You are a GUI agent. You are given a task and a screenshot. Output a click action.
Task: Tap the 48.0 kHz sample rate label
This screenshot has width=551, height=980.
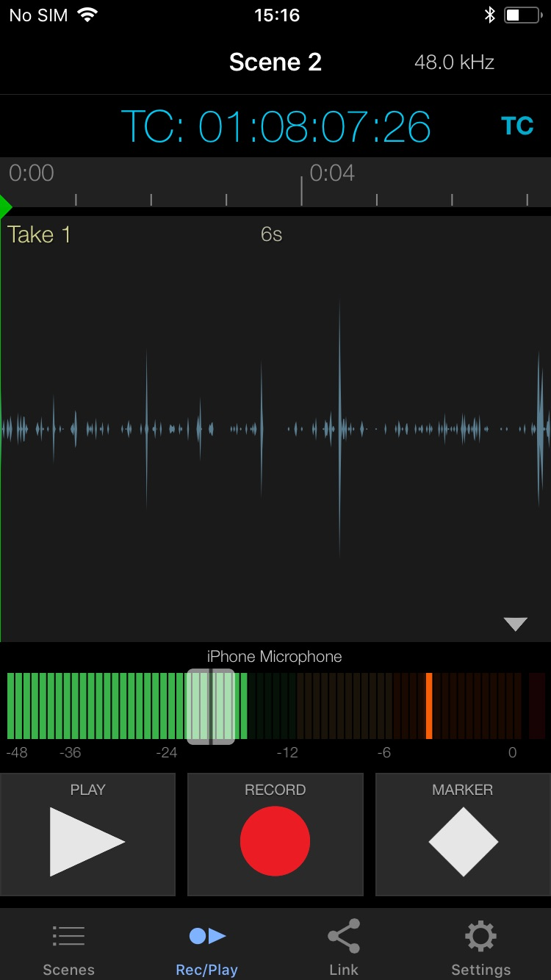454,62
